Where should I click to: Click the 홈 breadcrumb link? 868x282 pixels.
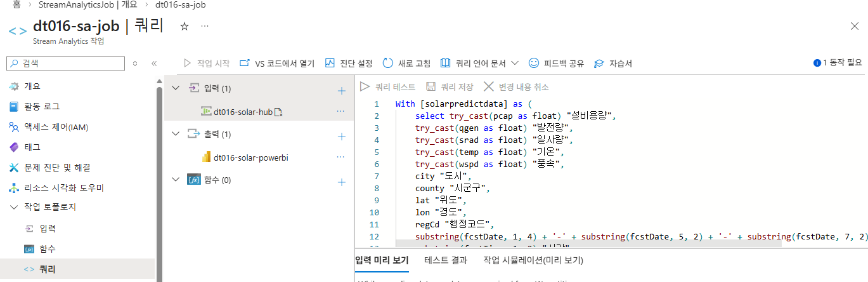(16, 4)
